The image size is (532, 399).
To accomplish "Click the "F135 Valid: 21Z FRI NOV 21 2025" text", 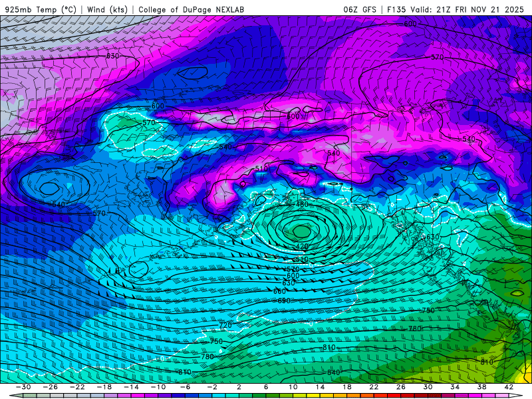I will [x=456, y=9].
